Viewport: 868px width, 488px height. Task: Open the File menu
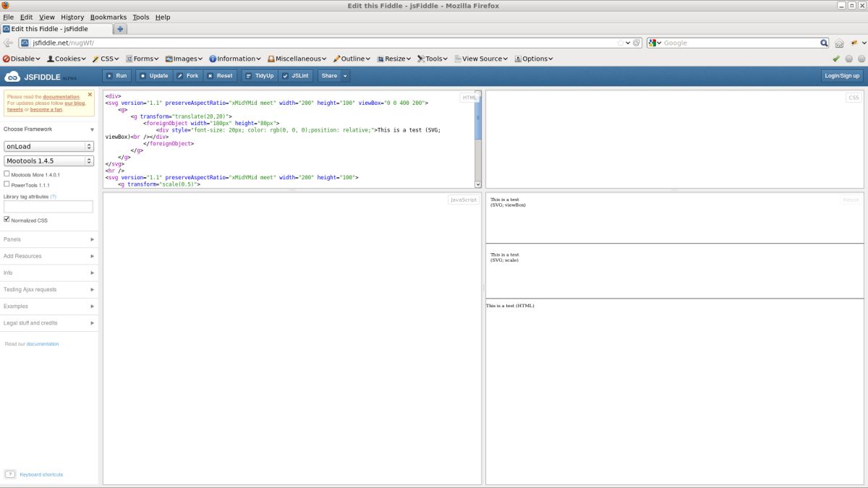(x=9, y=17)
